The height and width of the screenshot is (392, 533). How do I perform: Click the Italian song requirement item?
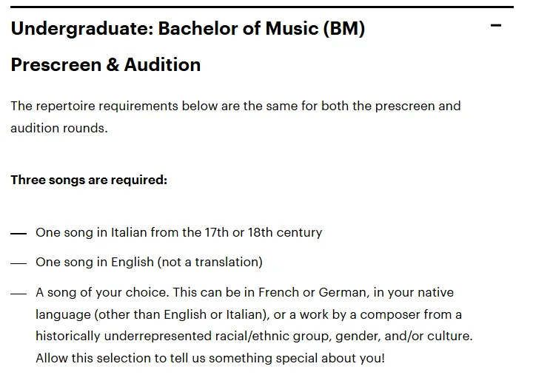coord(179,233)
